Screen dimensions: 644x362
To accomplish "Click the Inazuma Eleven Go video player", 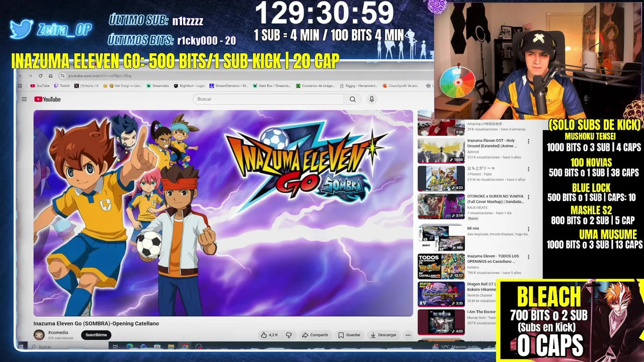I will click(x=223, y=213).
